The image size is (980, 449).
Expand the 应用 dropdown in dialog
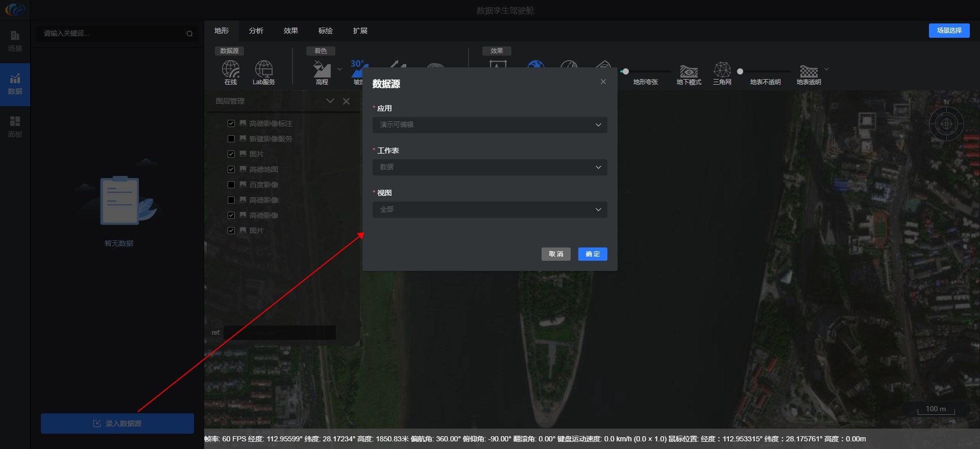pyautogui.click(x=489, y=125)
